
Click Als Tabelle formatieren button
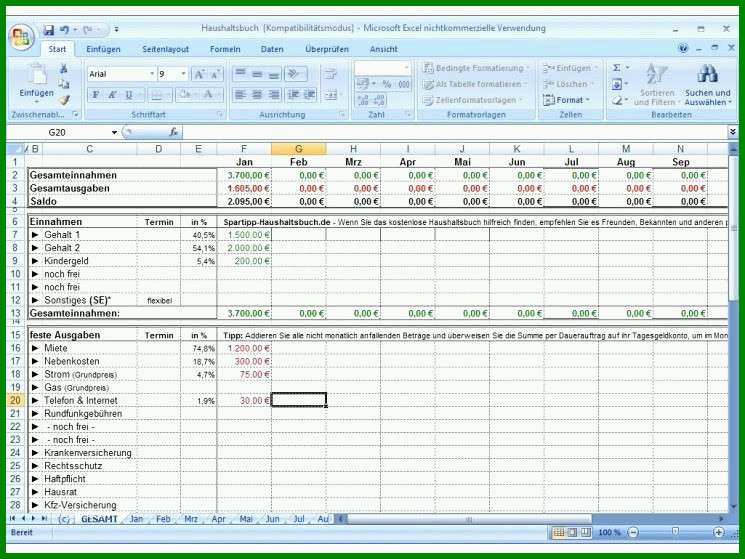pyautogui.click(x=475, y=84)
